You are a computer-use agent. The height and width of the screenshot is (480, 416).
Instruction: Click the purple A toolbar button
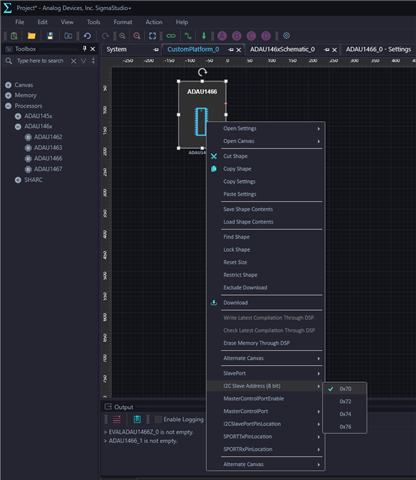(x=222, y=36)
